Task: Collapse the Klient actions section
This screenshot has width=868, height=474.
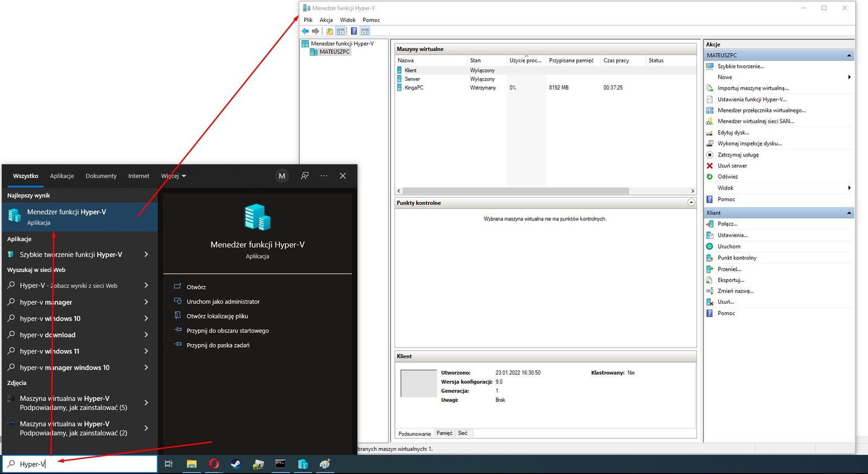Action: (x=849, y=213)
